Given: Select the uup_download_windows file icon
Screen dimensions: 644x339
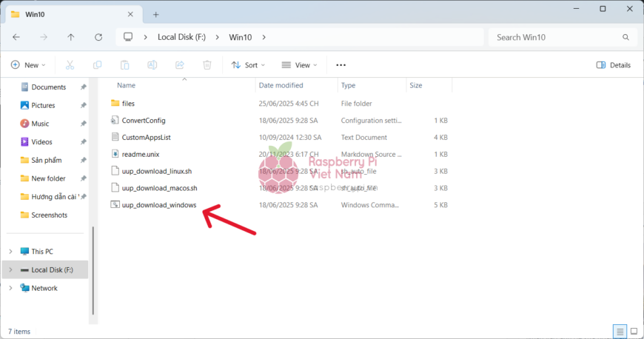Looking at the screenshot, I should point(115,204).
